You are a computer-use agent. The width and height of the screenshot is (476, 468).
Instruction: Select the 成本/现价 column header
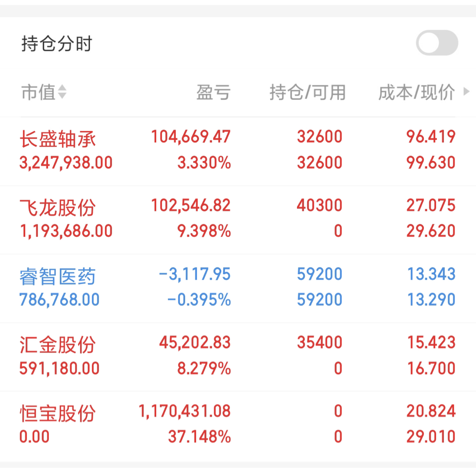pyautogui.click(x=416, y=92)
